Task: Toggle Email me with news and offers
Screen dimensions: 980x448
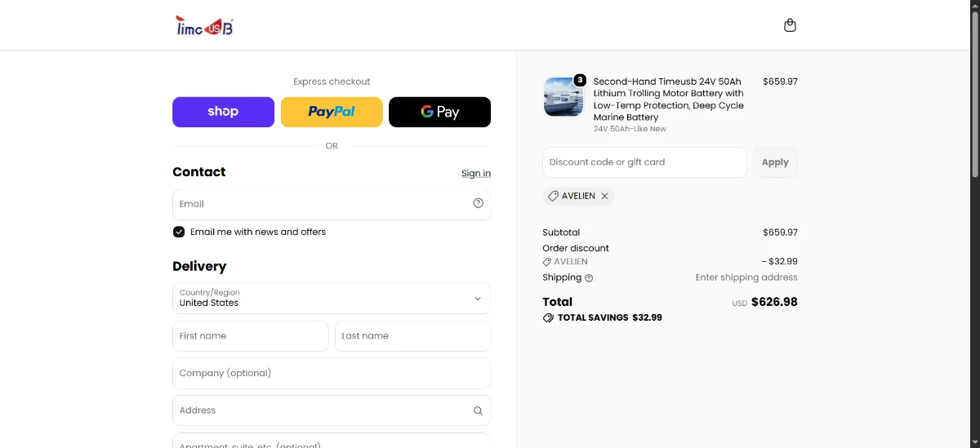Action: tap(179, 232)
